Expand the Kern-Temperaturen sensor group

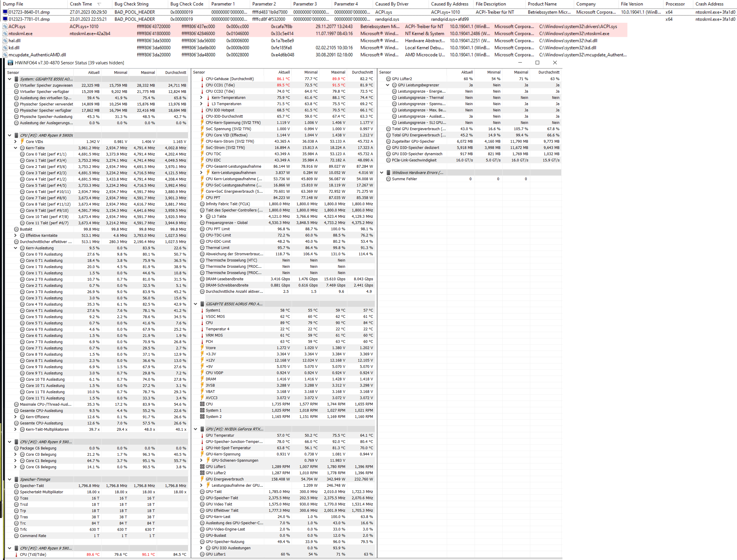tap(201, 98)
